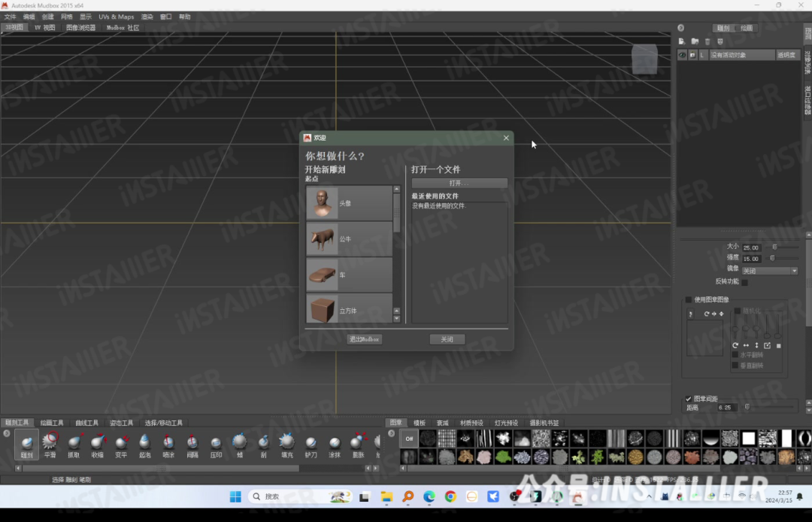Open File Explorer from the taskbar
This screenshot has height=522, width=812.
[386, 496]
